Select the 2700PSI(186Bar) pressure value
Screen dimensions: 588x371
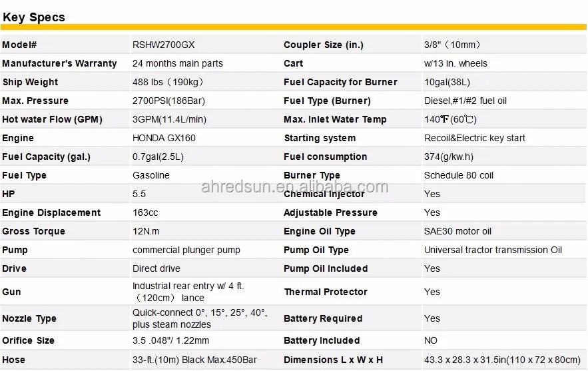pyautogui.click(x=168, y=101)
